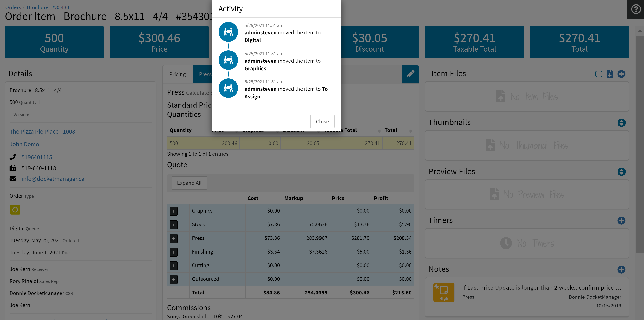The image size is (644, 320).
Task: Expand the Stock quote row
Action: (173, 225)
